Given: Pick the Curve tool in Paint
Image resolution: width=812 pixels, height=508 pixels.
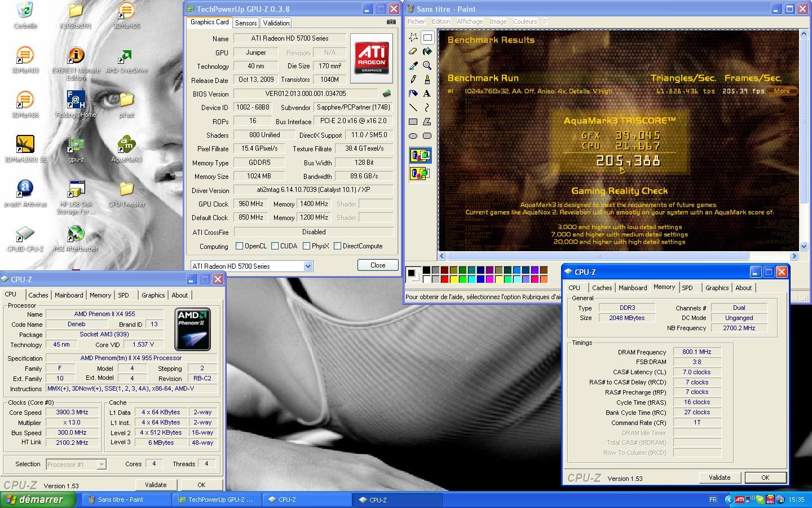Looking at the screenshot, I should pos(427,107).
